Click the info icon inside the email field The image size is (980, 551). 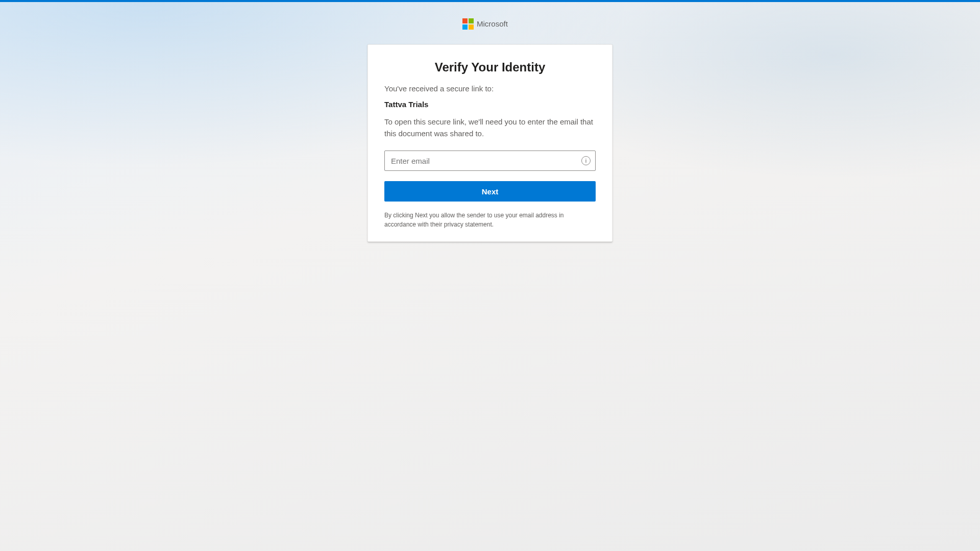click(585, 161)
